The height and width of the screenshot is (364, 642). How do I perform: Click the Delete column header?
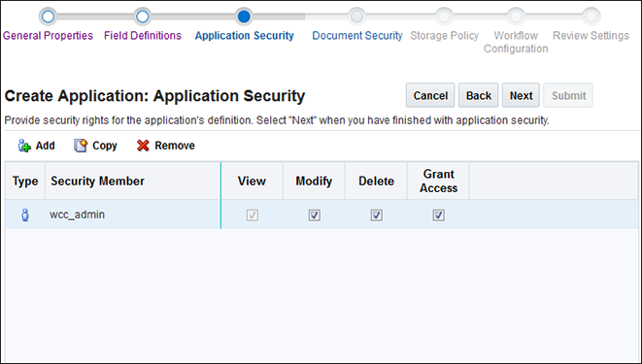pyautogui.click(x=376, y=181)
